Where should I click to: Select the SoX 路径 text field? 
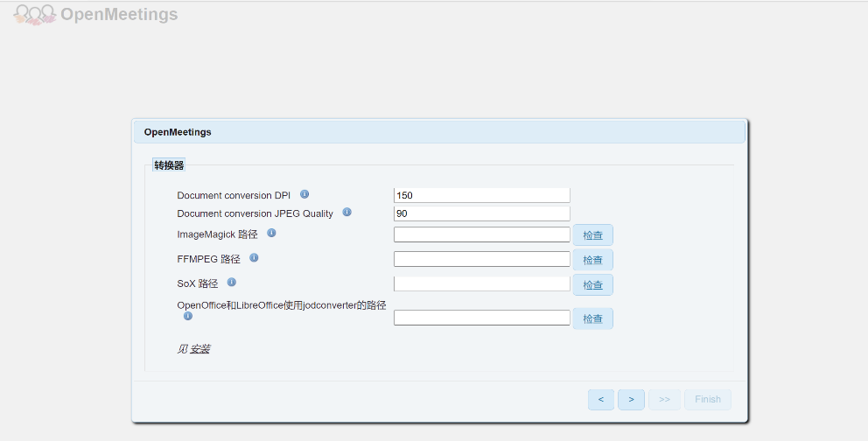pyautogui.click(x=481, y=283)
